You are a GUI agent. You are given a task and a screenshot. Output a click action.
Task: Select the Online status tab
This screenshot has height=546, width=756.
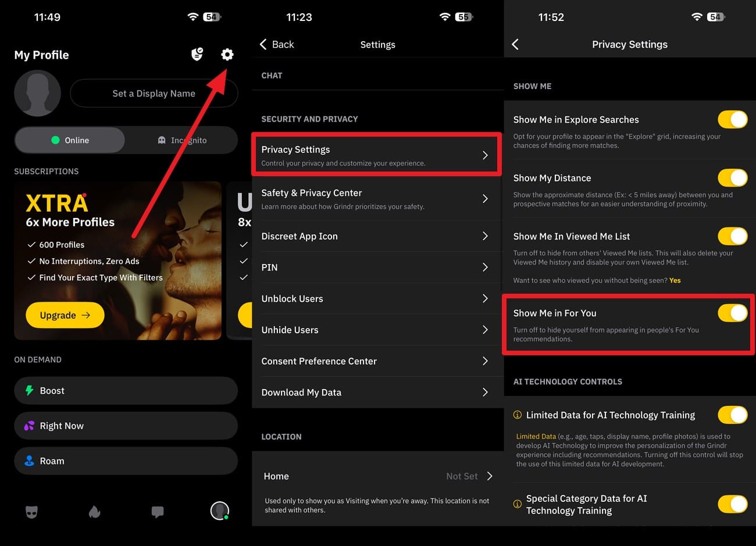click(70, 140)
